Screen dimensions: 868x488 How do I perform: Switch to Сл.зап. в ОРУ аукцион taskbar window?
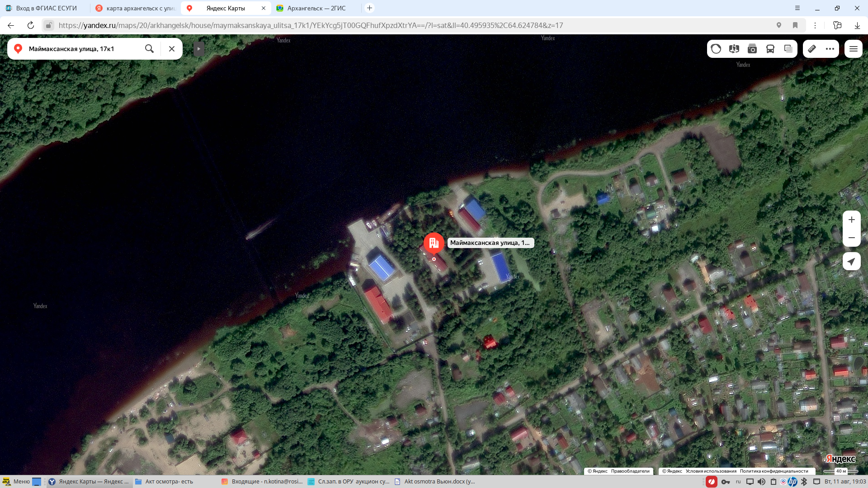tap(349, 482)
